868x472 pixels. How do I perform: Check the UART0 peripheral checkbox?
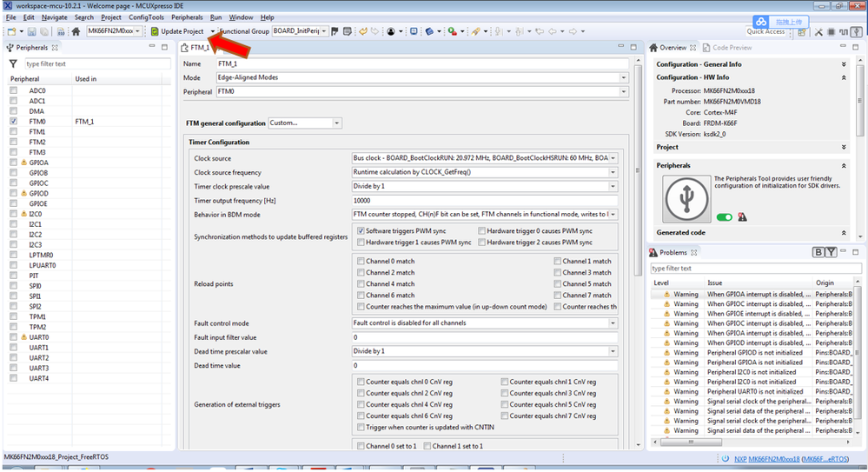(13, 336)
